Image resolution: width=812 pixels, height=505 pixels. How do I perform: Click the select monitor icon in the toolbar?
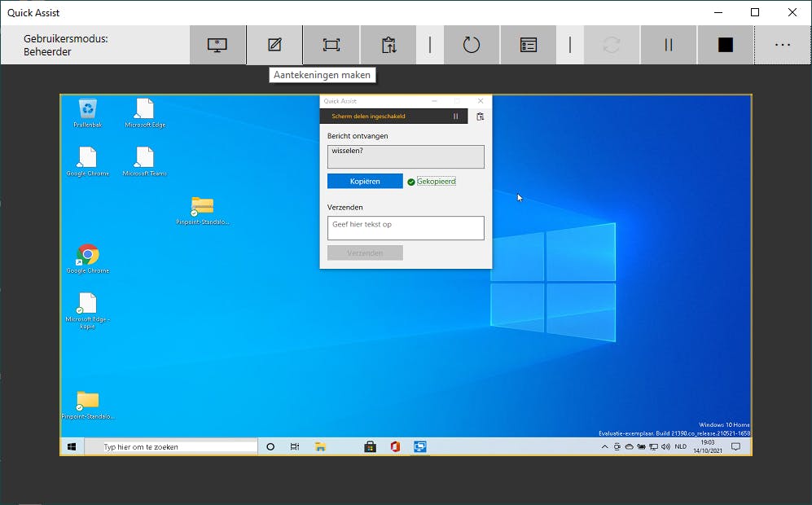(217, 46)
